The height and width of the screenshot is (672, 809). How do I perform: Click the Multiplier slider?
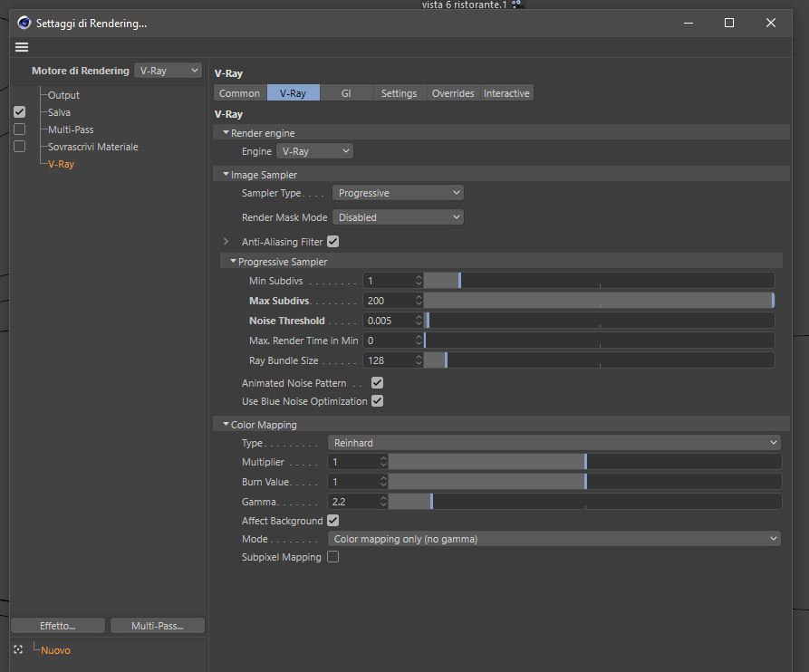(585, 462)
